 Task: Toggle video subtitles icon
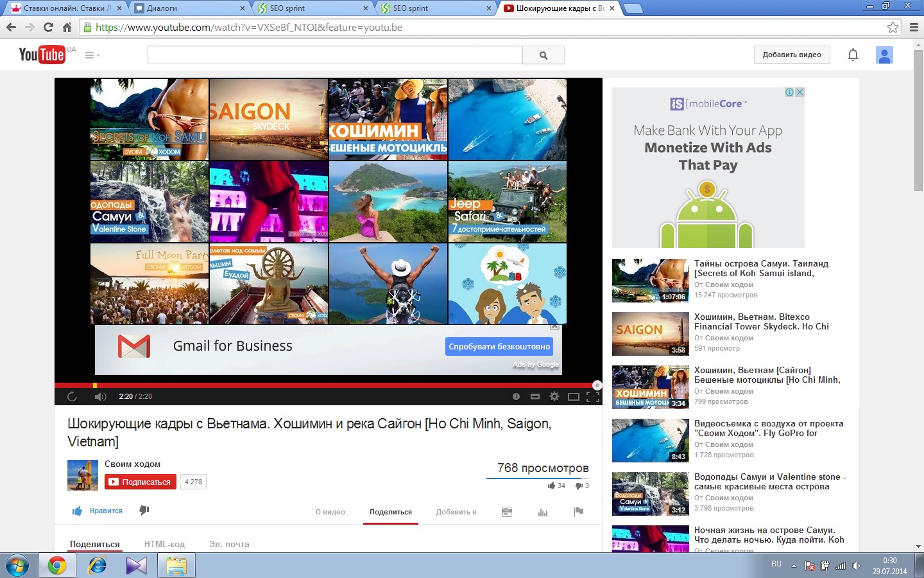tap(535, 397)
